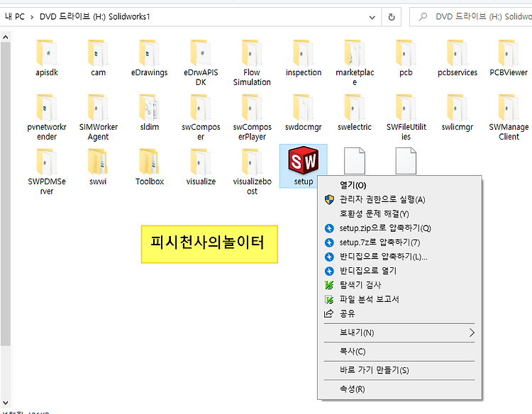Select the SIMWorkerAgent folder
The image size is (532, 414).
98,117
